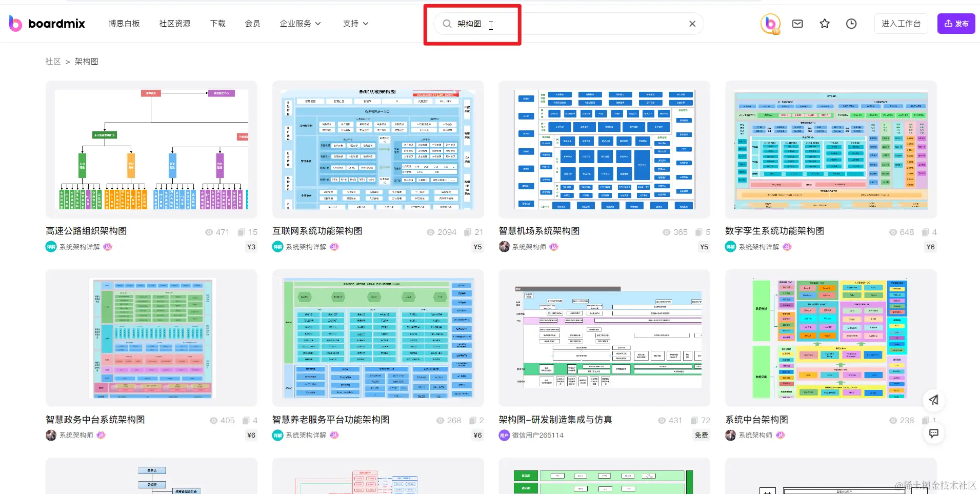This screenshot has height=494, width=980.
Task: Click the view count icon showing 431
Action: [662, 421]
